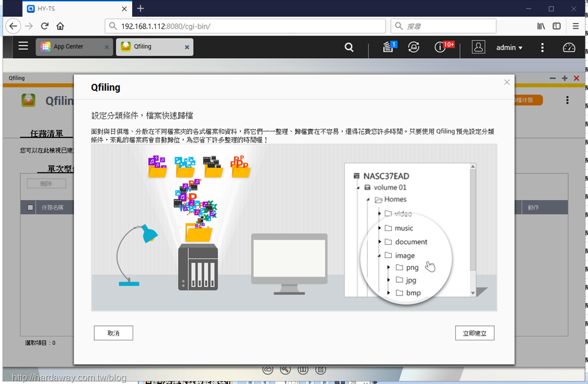The width and height of the screenshot is (588, 384).
Task: Click the 刪除 button in task list
Action: tap(47, 183)
